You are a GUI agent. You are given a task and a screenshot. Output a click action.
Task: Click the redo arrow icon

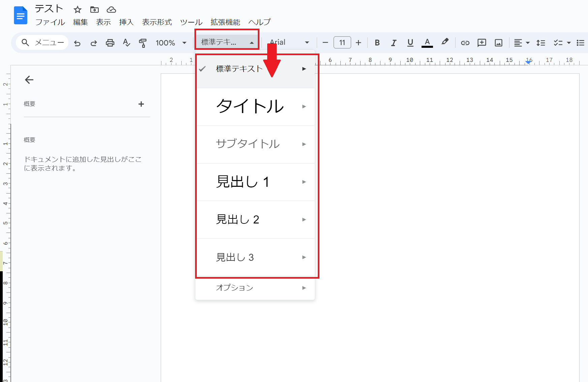coord(94,43)
